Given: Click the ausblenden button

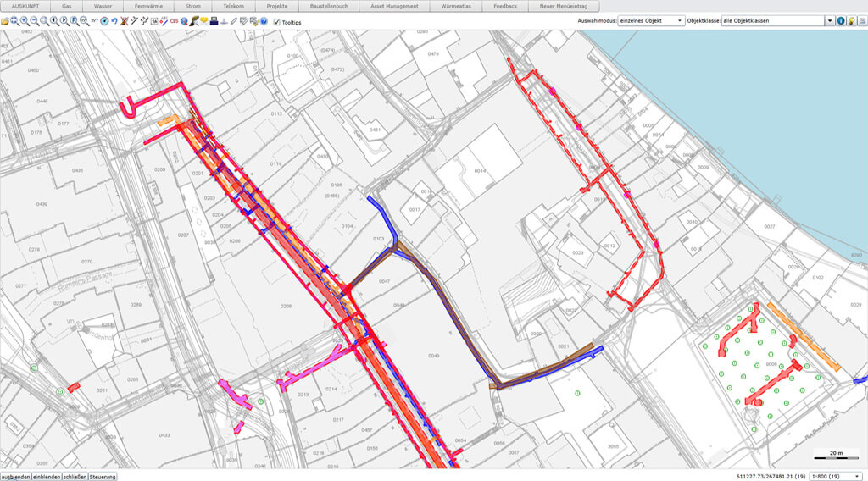Looking at the screenshot, I should coord(15,476).
